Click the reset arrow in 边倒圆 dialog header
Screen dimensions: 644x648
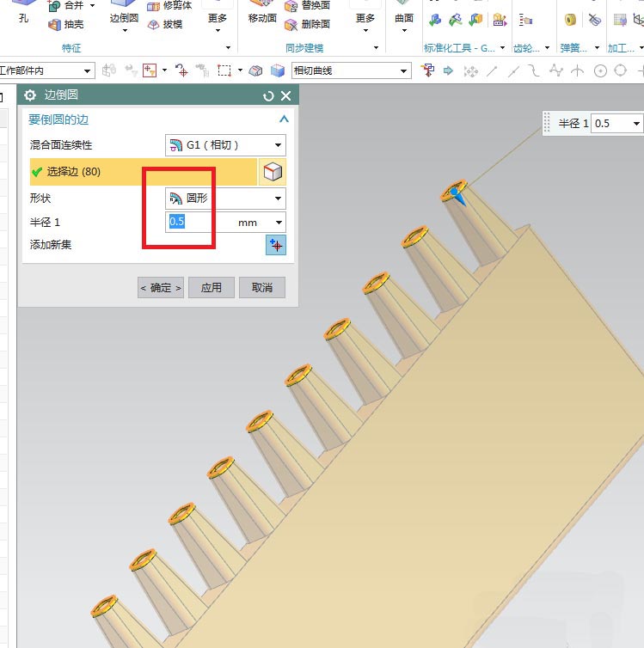[268, 96]
